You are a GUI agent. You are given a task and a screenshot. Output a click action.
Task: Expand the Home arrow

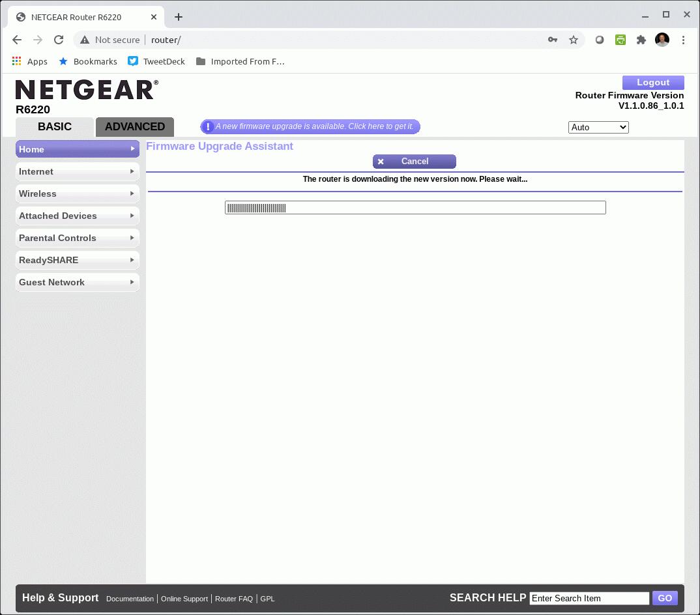pyautogui.click(x=132, y=149)
